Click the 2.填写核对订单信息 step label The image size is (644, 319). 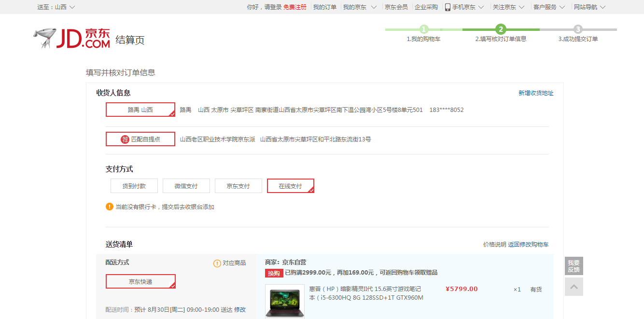(501, 39)
